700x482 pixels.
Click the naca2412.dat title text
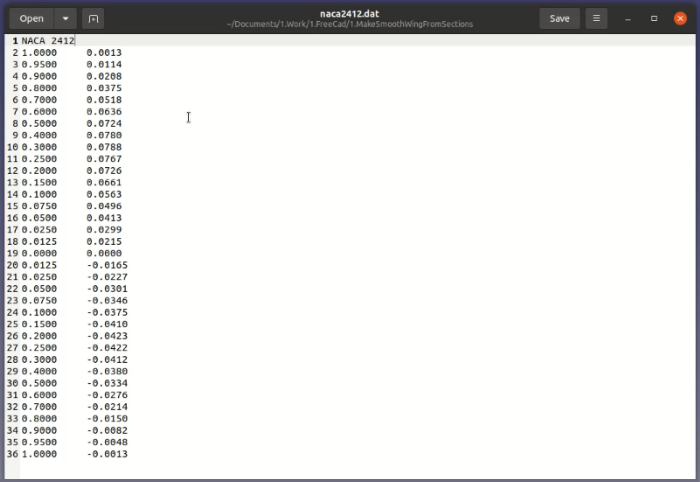pyautogui.click(x=350, y=14)
